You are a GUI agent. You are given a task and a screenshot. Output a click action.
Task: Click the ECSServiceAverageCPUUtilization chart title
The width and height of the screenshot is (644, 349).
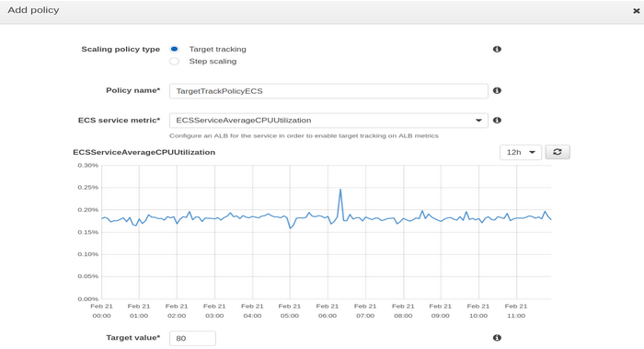click(x=144, y=152)
